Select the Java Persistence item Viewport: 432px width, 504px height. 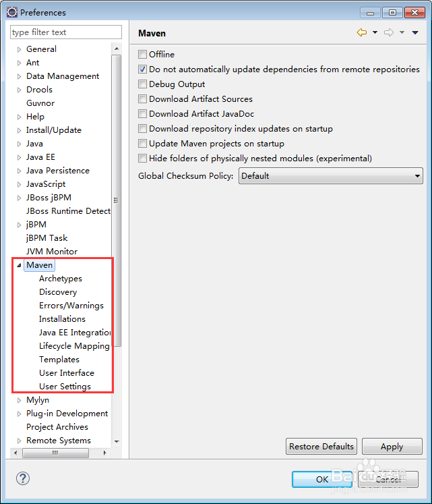(x=58, y=170)
